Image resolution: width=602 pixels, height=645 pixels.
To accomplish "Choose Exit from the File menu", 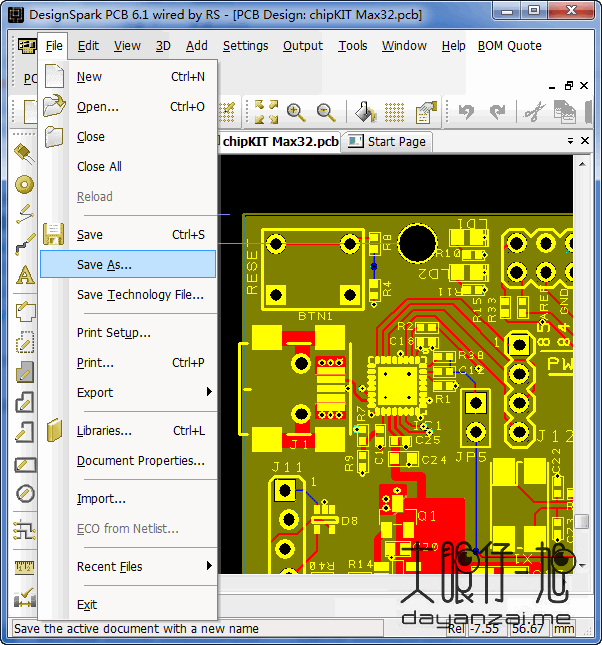I will click(128, 604).
